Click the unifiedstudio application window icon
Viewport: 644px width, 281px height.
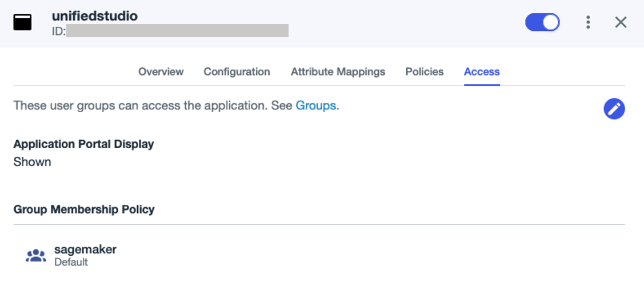22,22
